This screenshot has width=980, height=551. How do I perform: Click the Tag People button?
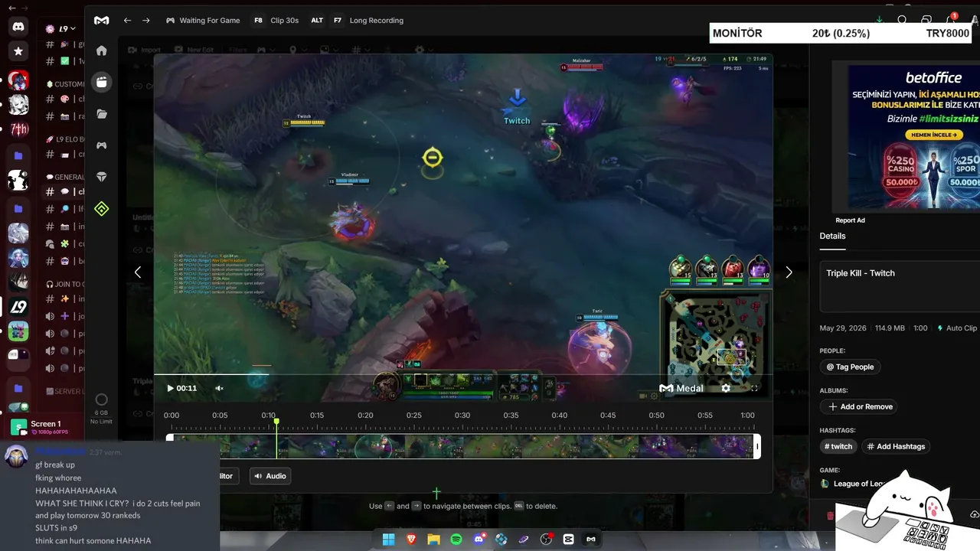coord(850,367)
